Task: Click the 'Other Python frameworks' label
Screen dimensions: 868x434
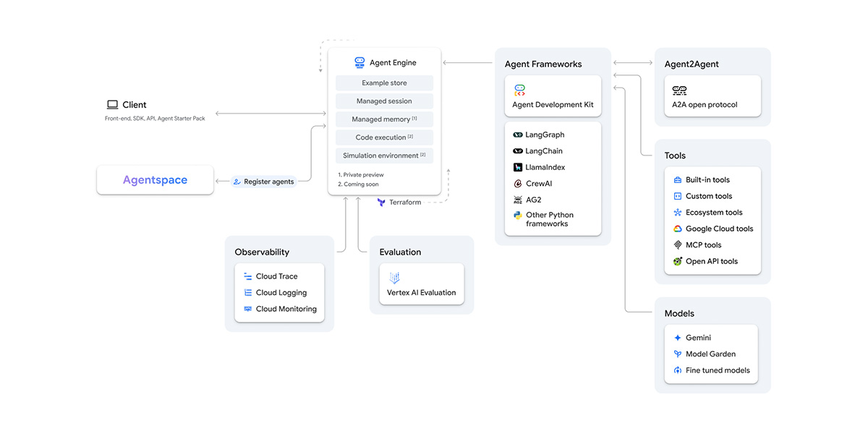Action: pos(551,219)
